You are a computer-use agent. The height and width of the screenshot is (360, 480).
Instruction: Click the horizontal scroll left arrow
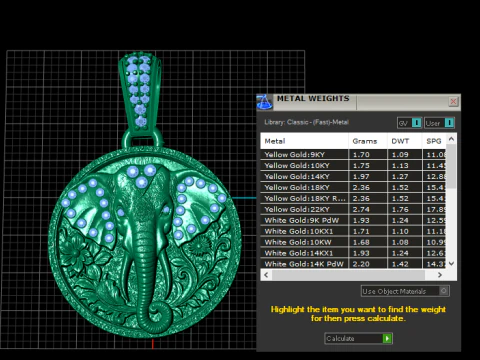click(266, 275)
